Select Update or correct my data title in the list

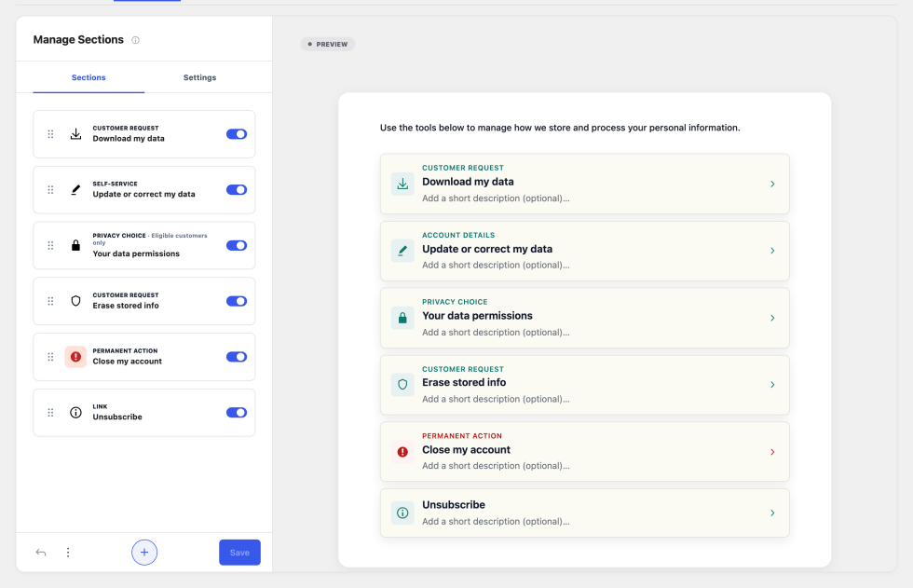pos(143,195)
